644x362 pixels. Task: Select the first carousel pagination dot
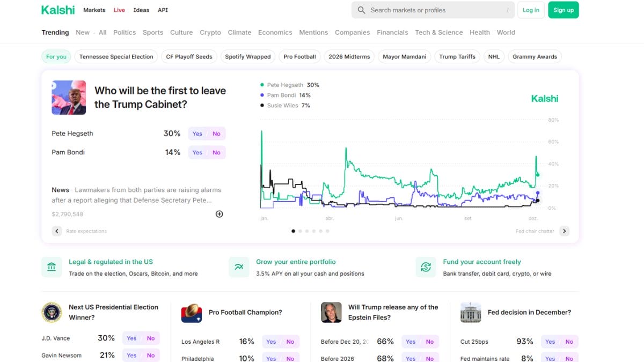(293, 231)
